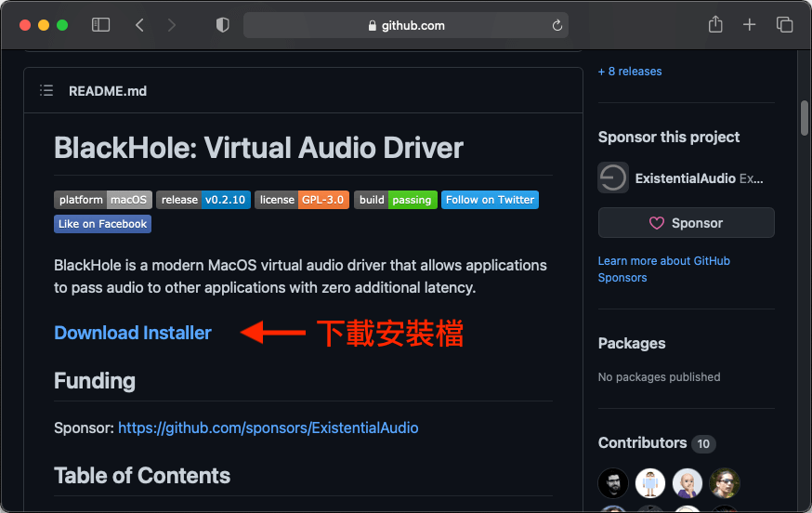
Task: Open the Download Installer link
Action: [x=133, y=333]
